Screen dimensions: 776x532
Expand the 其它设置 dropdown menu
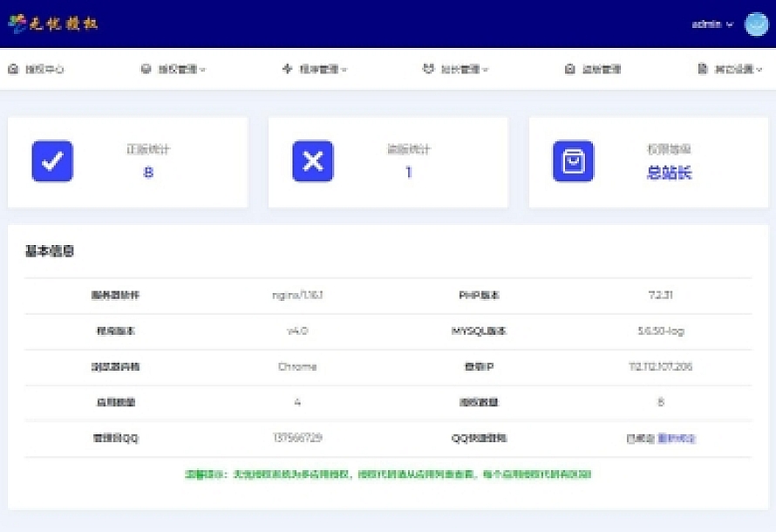(x=738, y=69)
